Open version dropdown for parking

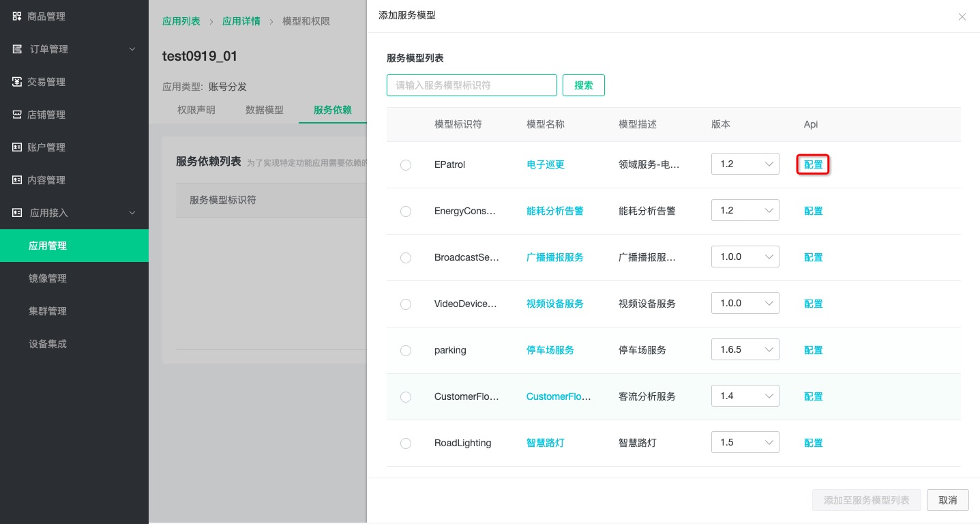pos(745,350)
